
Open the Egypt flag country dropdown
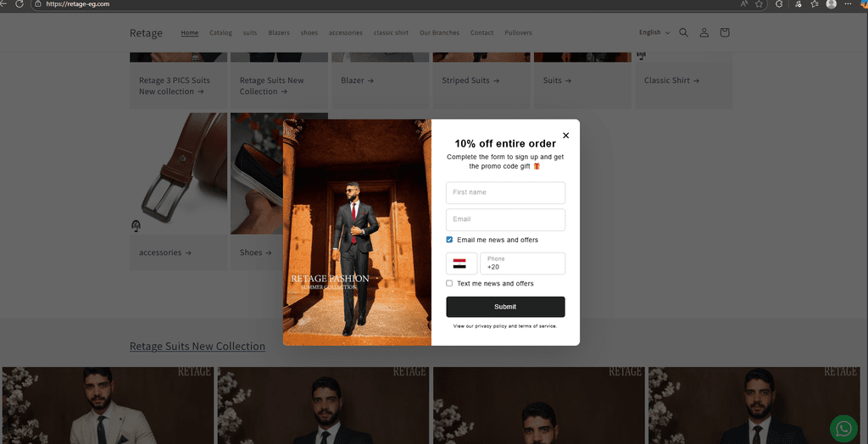tap(462, 264)
